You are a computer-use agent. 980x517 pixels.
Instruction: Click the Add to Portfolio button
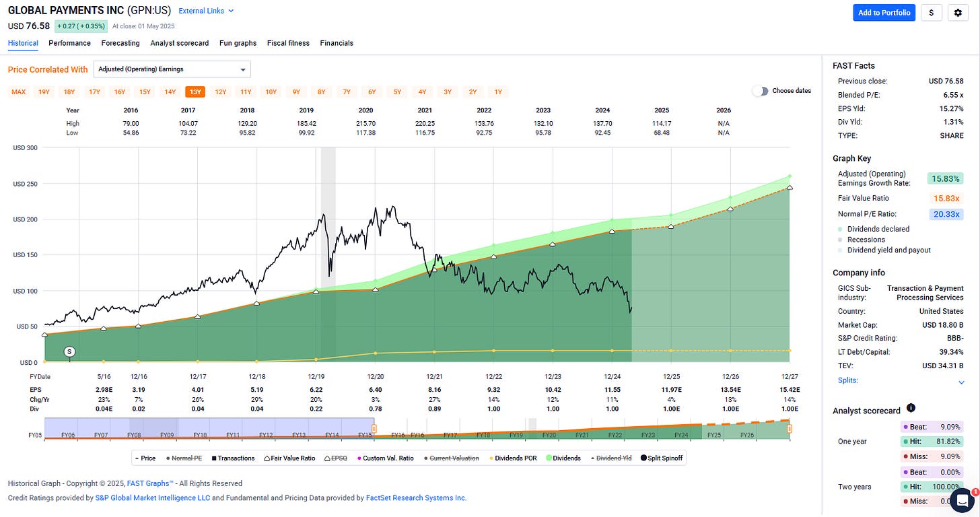click(x=884, y=12)
